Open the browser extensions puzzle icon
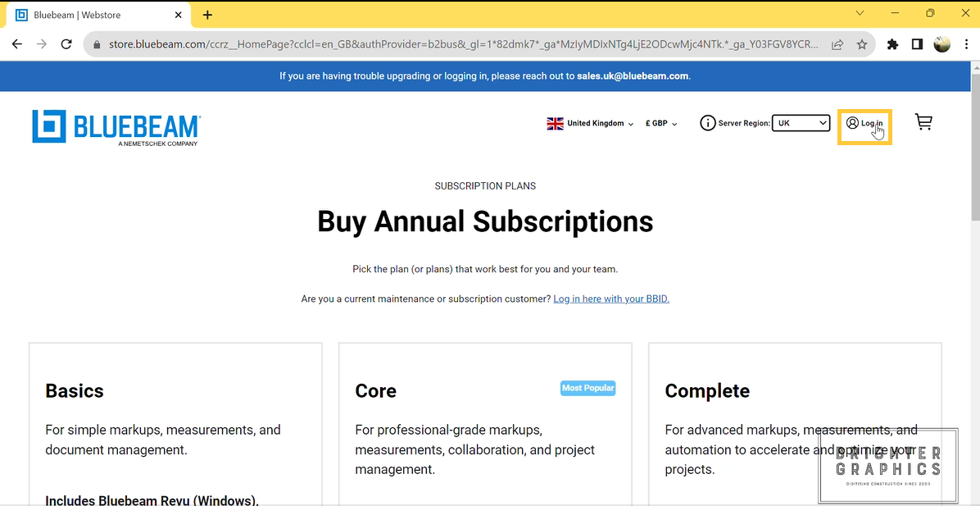 click(x=892, y=44)
